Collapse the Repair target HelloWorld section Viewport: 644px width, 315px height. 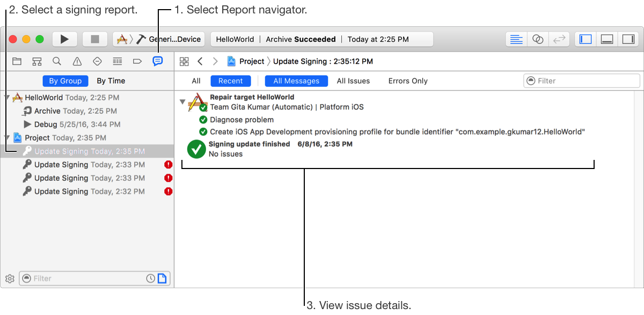click(182, 101)
